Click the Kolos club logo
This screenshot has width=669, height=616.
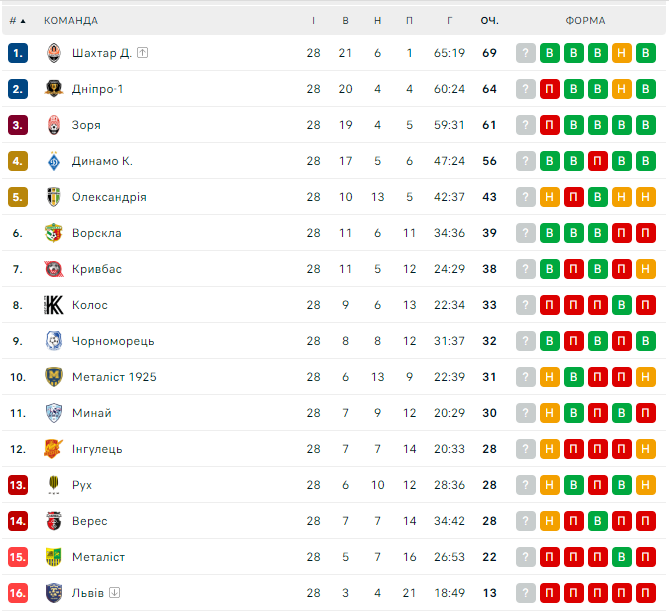54,305
